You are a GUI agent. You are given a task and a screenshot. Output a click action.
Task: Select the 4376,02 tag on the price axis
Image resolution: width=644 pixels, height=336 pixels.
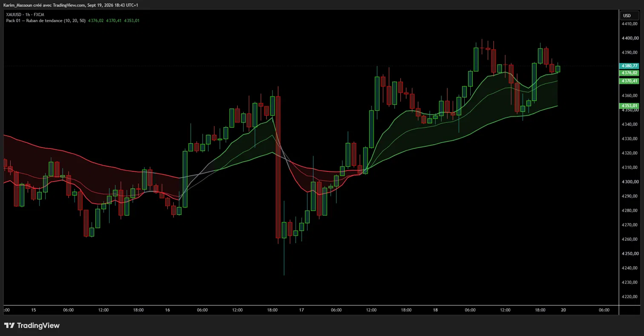629,73
